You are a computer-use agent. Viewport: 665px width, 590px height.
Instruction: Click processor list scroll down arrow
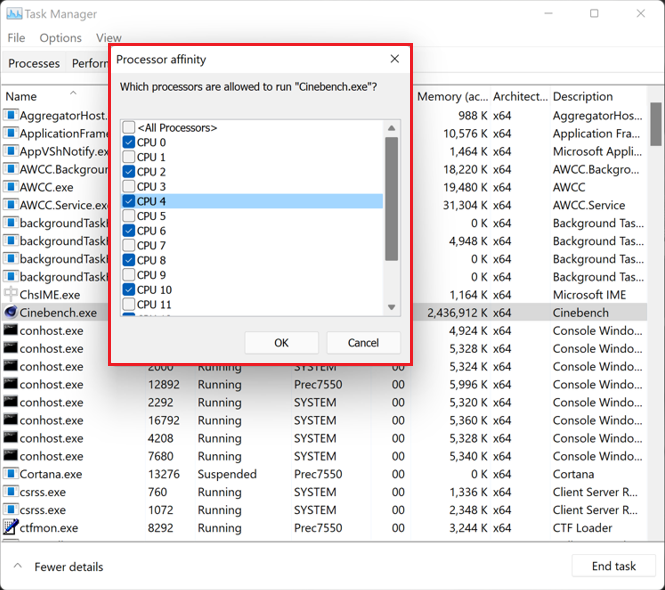point(391,307)
